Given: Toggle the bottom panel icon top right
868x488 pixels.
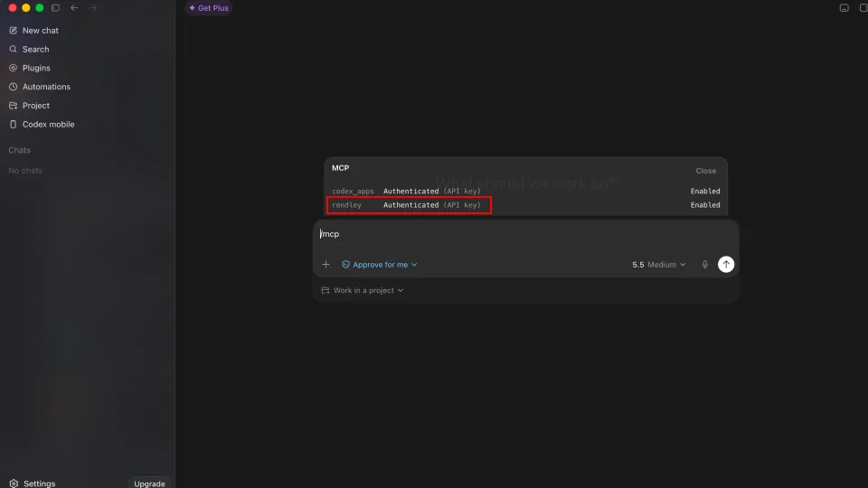Looking at the screenshot, I should pos(844,8).
